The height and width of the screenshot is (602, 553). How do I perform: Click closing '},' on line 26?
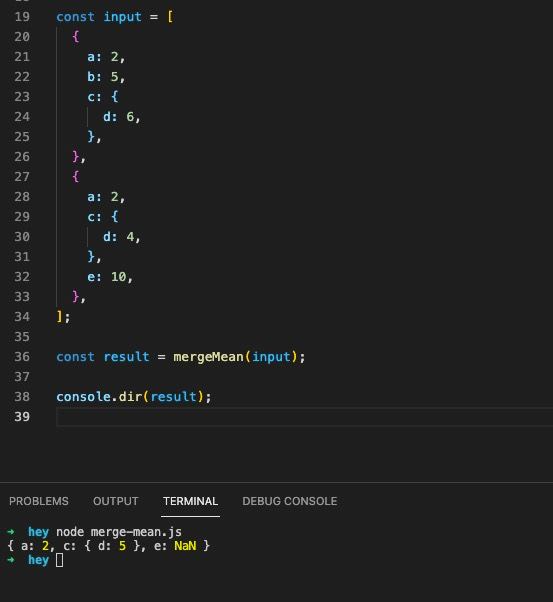point(79,157)
